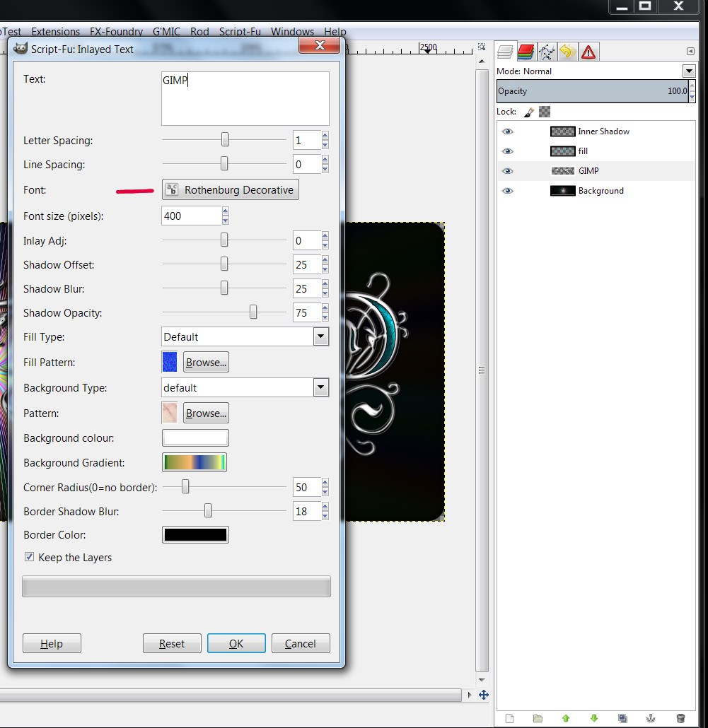Viewport: 708px width, 728px height.
Task: Delete the selected layer with the trash icon
Action: tap(680, 718)
